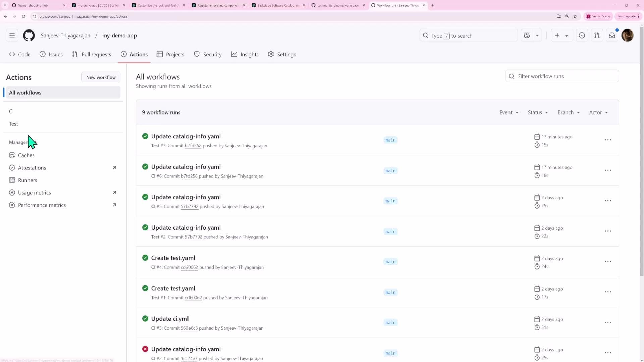
Task: Open the Actor filter dropdown
Action: click(598, 113)
